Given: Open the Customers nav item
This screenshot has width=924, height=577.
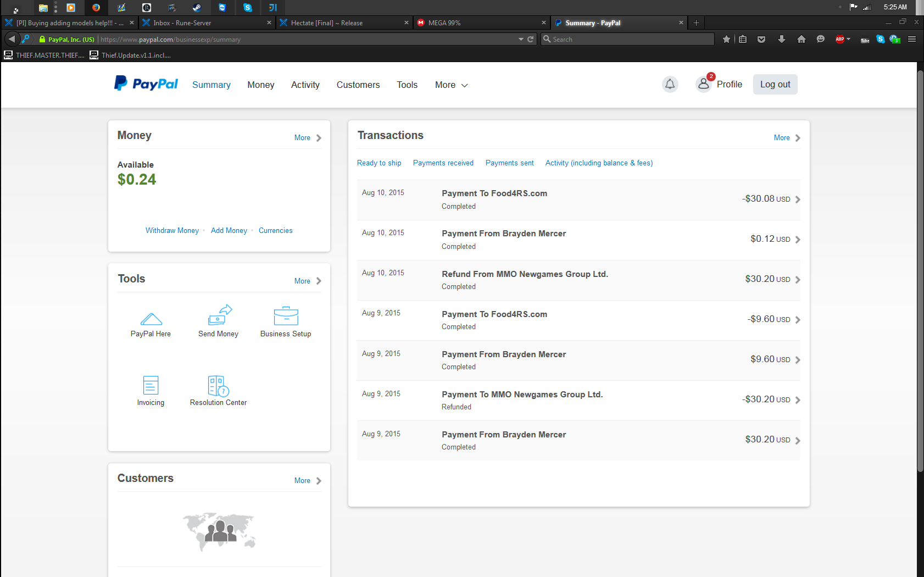Looking at the screenshot, I should pos(358,85).
